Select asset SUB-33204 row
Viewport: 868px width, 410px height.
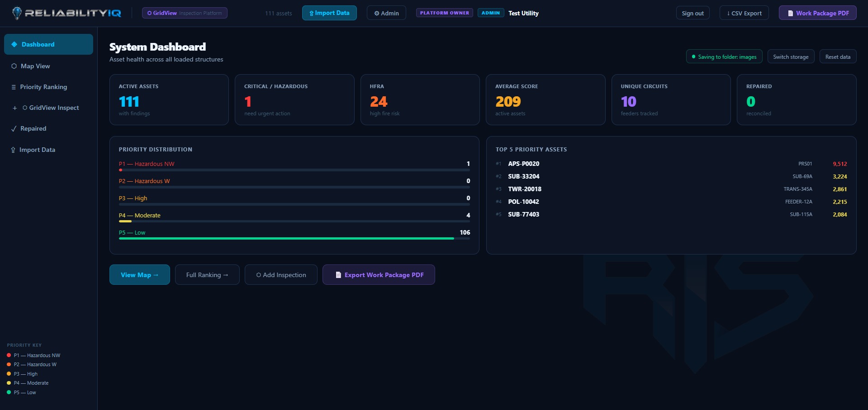click(671, 176)
